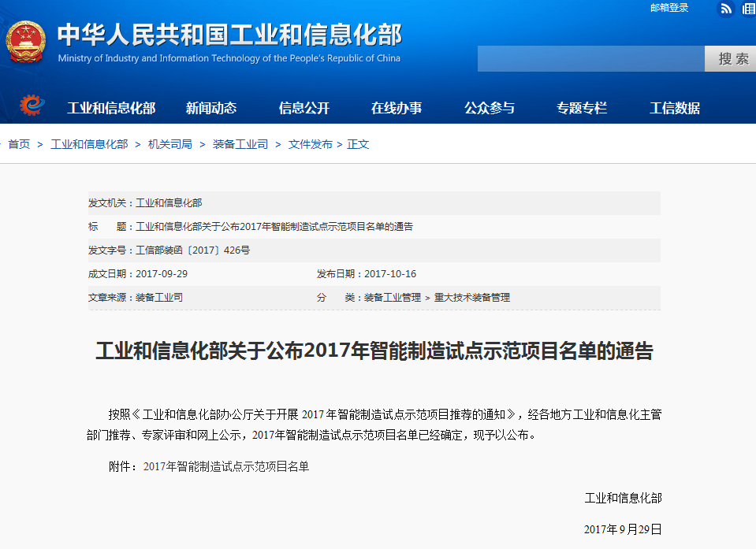Click the 成文日期 2017-09-29 value
Viewport: 756px width, 549px height.
(162, 274)
